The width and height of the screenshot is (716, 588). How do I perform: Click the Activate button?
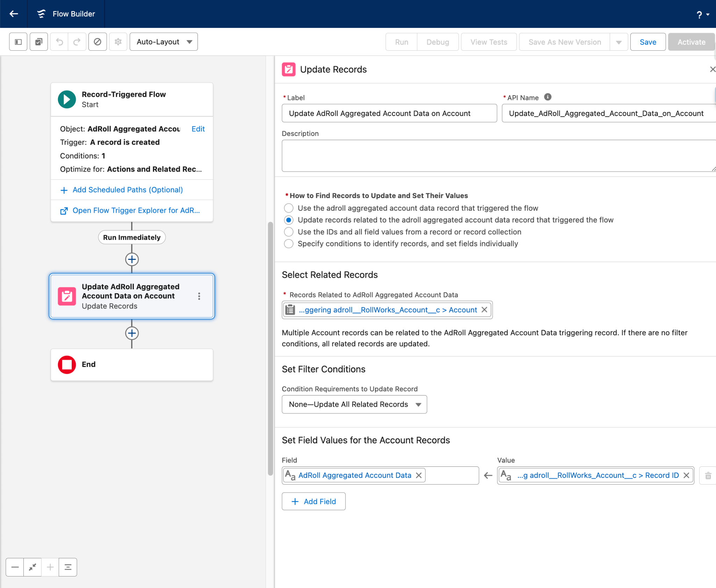click(691, 42)
